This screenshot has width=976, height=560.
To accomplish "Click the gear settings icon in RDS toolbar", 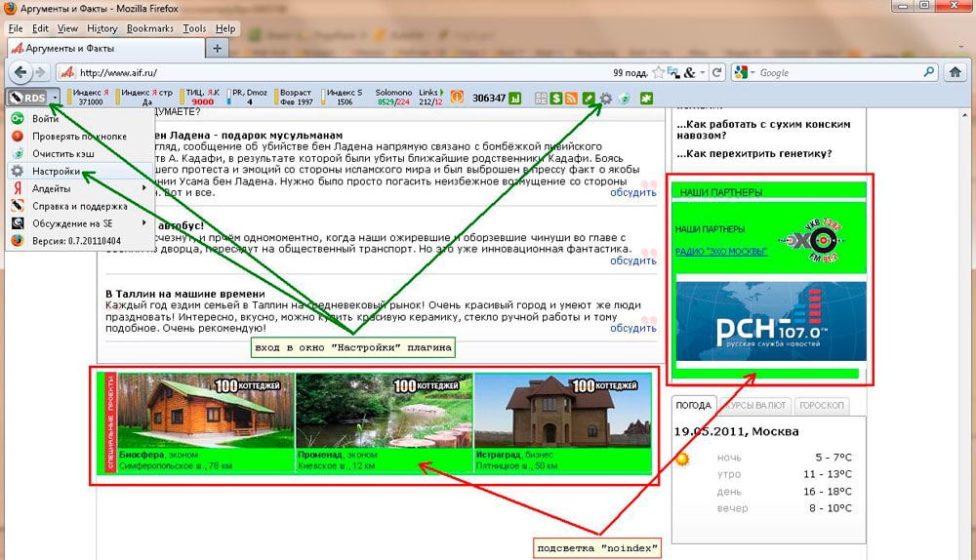I will 605,98.
